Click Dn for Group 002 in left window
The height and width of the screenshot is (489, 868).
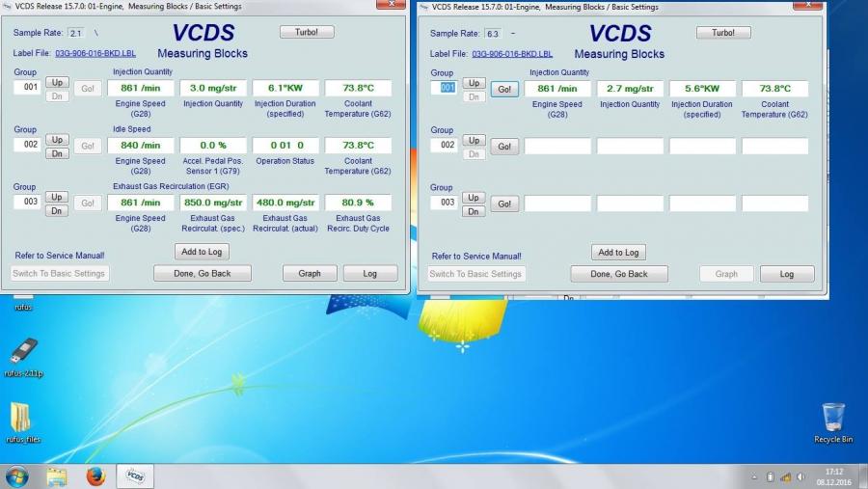[x=57, y=153]
